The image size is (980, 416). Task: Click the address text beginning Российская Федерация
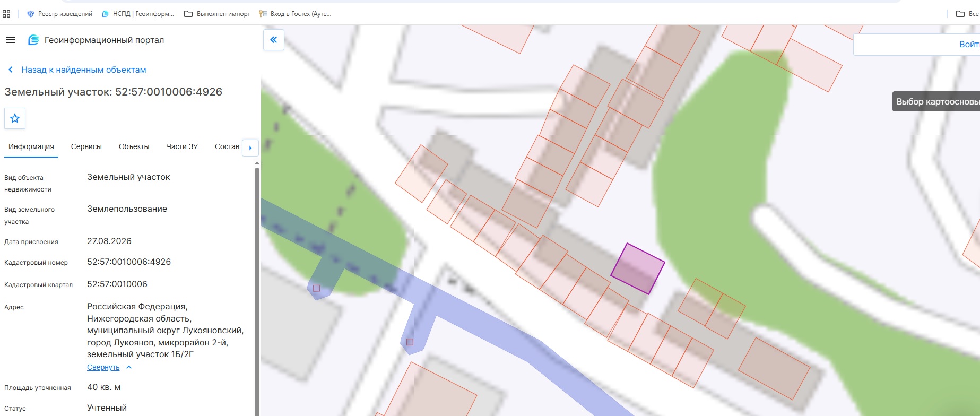tap(166, 330)
